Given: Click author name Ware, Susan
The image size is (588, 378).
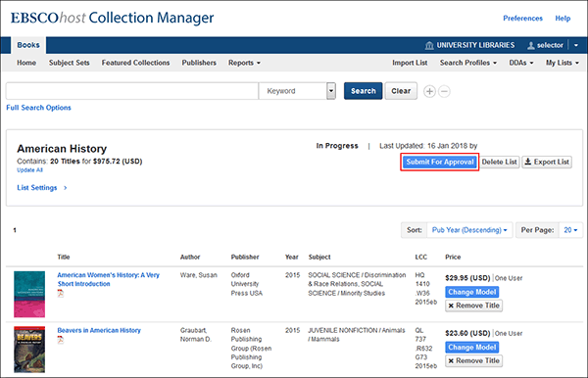Looking at the screenshot, I should [199, 275].
